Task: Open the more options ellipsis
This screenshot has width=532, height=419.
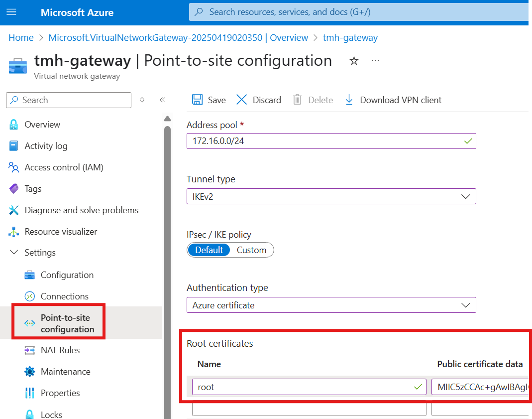Action: point(375,60)
